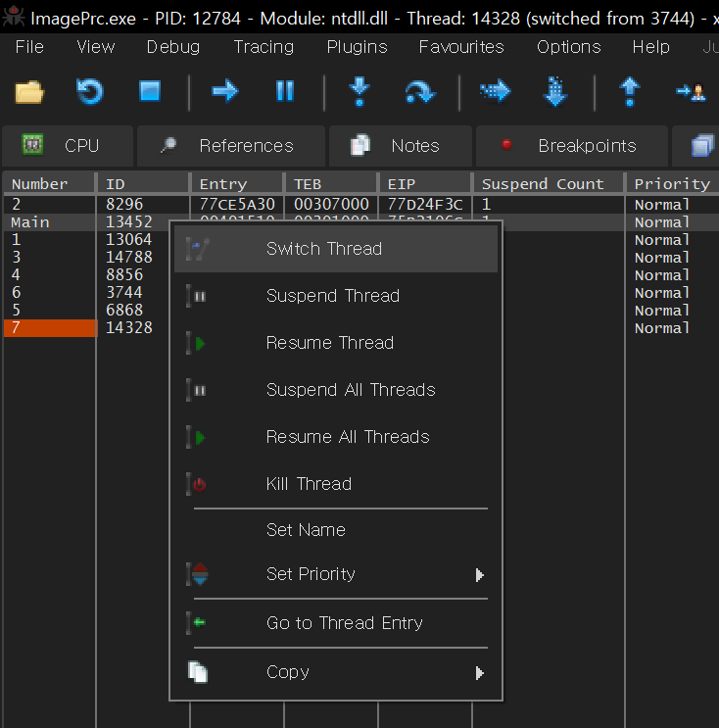The height and width of the screenshot is (728, 719).
Task: Select thread ID 14788
Action: [128, 258]
